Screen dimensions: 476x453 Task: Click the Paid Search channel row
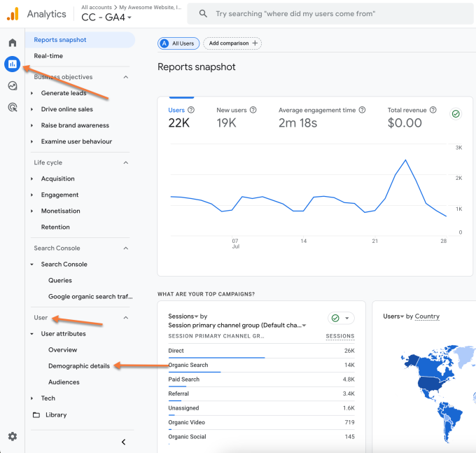pos(261,379)
